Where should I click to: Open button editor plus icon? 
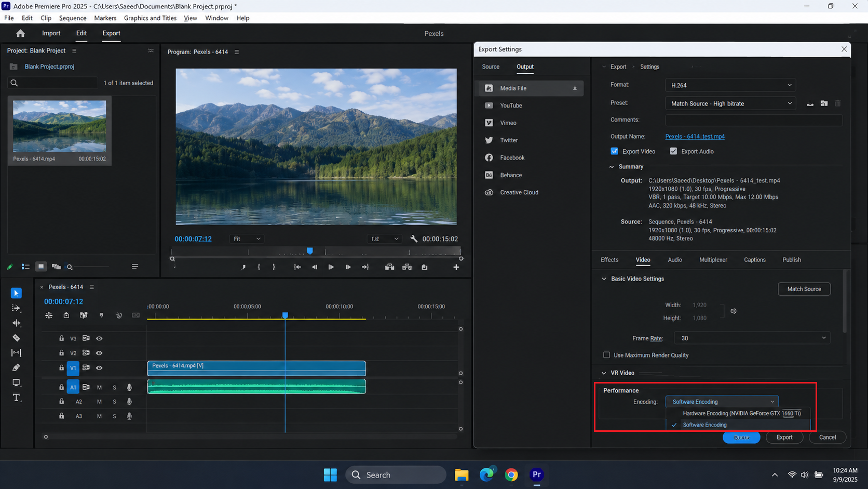(456, 267)
